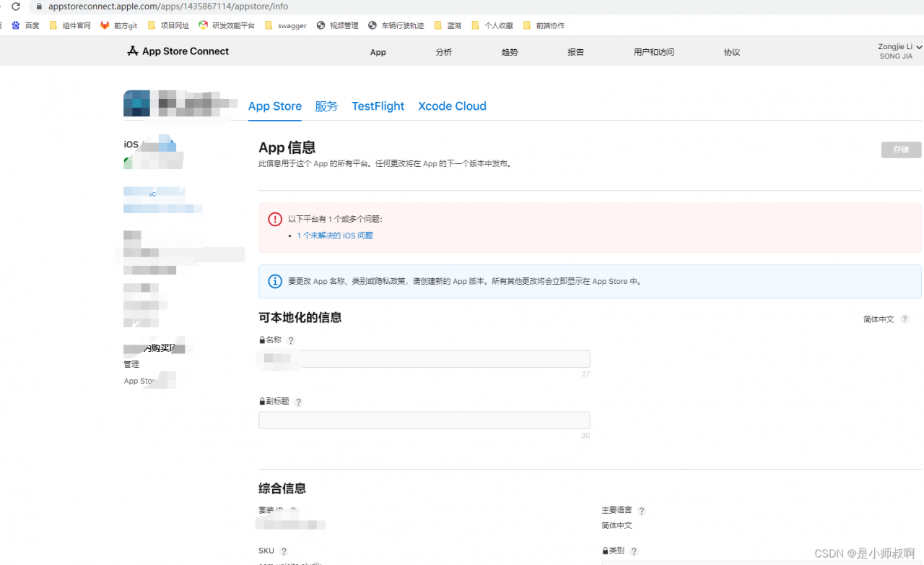
Task: Click the blue info icon in the notice banner
Action: point(275,281)
